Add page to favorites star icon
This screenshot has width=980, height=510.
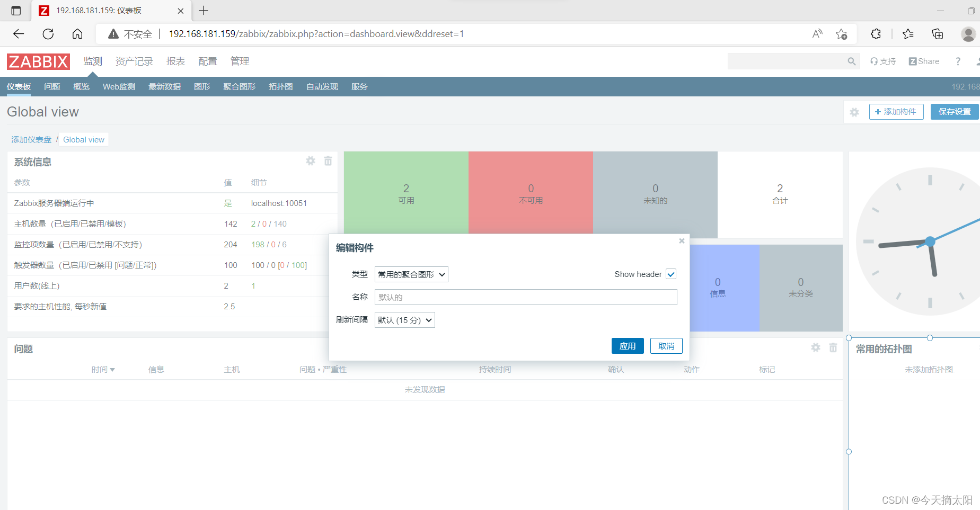click(x=841, y=34)
